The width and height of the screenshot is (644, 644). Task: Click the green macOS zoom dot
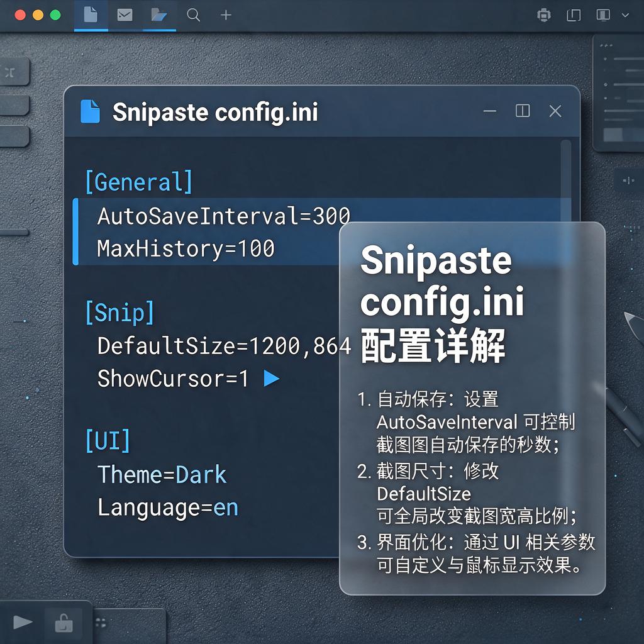click(x=55, y=15)
